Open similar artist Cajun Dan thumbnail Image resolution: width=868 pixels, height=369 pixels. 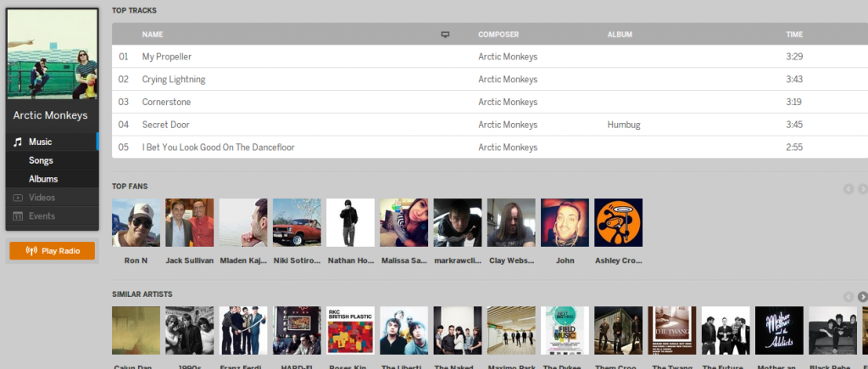(136, 331)
